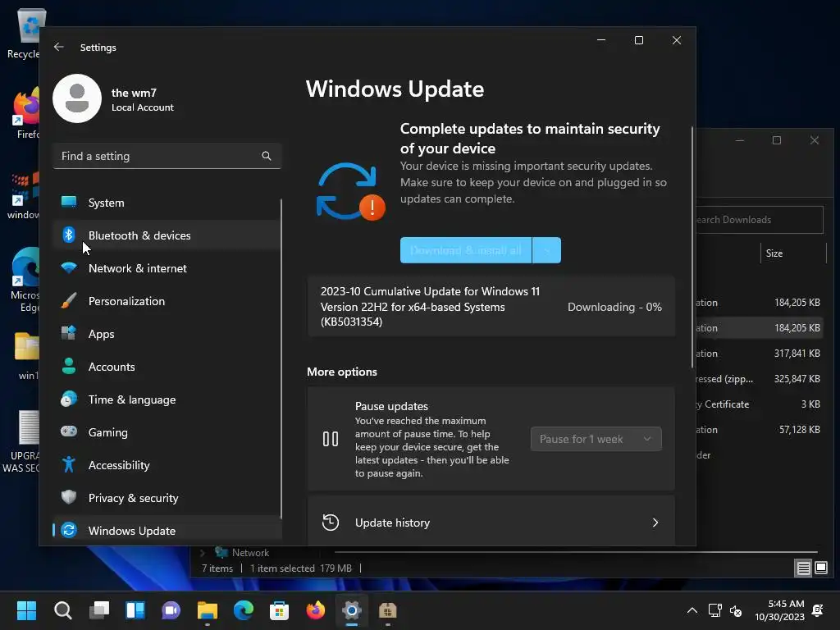Click the Accounts person icon in the sidebar
Viewport: 840px width, 630px height.
[69, 367]
